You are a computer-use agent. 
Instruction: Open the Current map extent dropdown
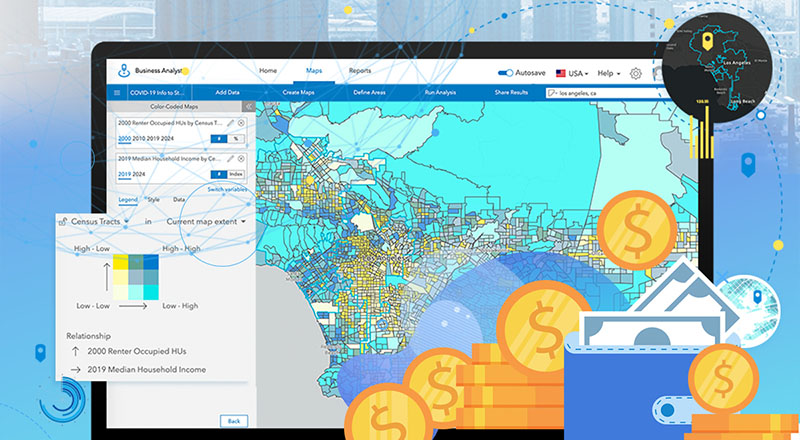tap(207, 220)
